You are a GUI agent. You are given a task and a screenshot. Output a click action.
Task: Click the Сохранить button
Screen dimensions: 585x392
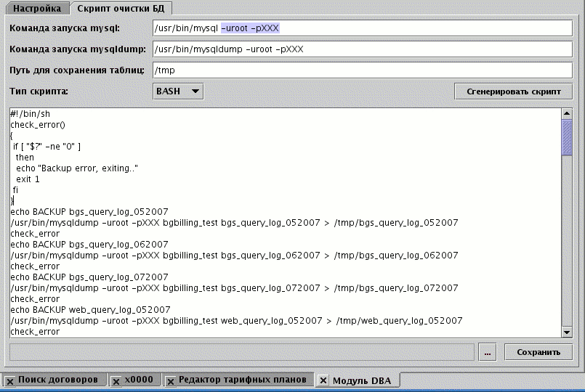(x=538, y=352)
